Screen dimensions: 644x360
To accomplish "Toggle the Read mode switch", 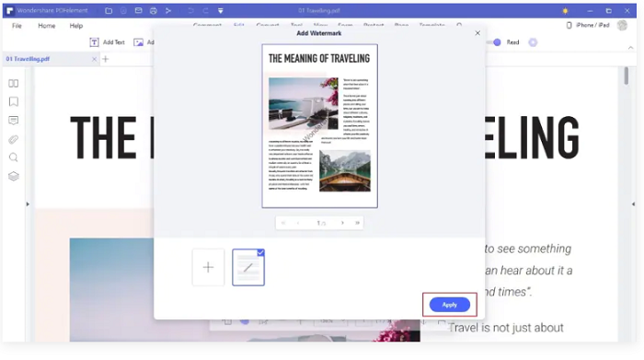I will pyautogui.click(x=494, y=42).
